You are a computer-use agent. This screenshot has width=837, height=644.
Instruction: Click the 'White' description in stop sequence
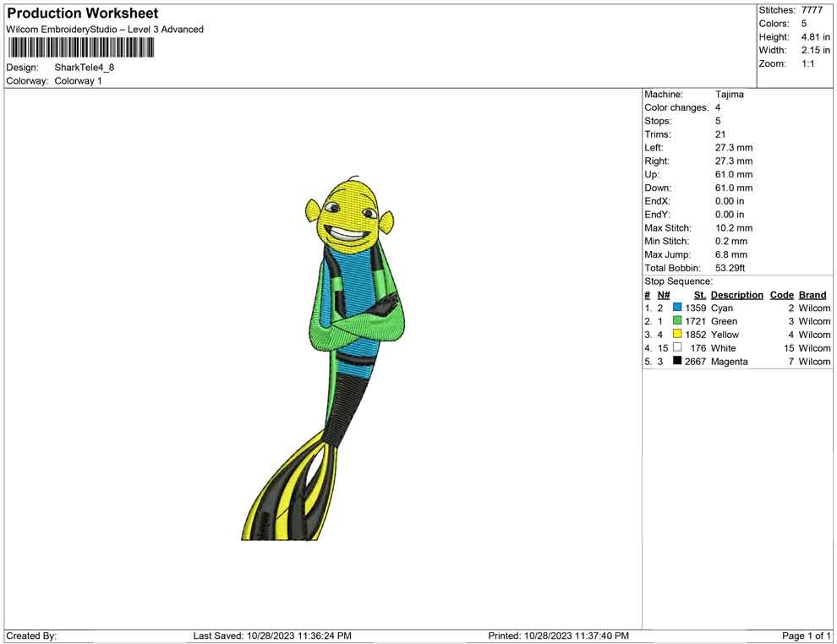(x=724, y=348)
